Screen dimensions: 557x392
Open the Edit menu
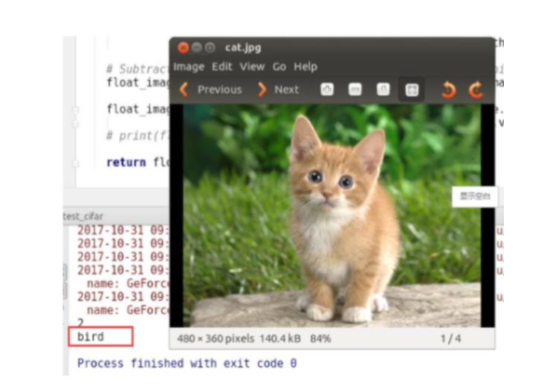click(222, 67)
